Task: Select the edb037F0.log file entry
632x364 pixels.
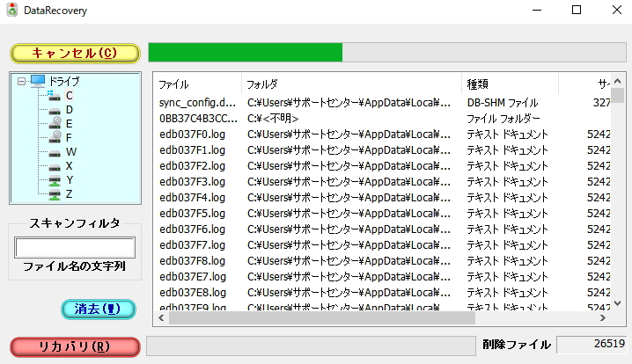Action: 192,135
